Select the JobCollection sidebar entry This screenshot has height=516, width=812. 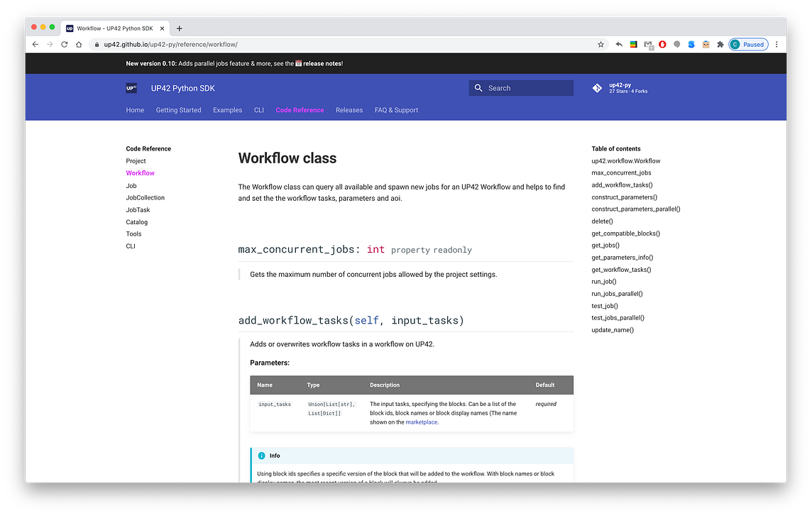point(145,197)
